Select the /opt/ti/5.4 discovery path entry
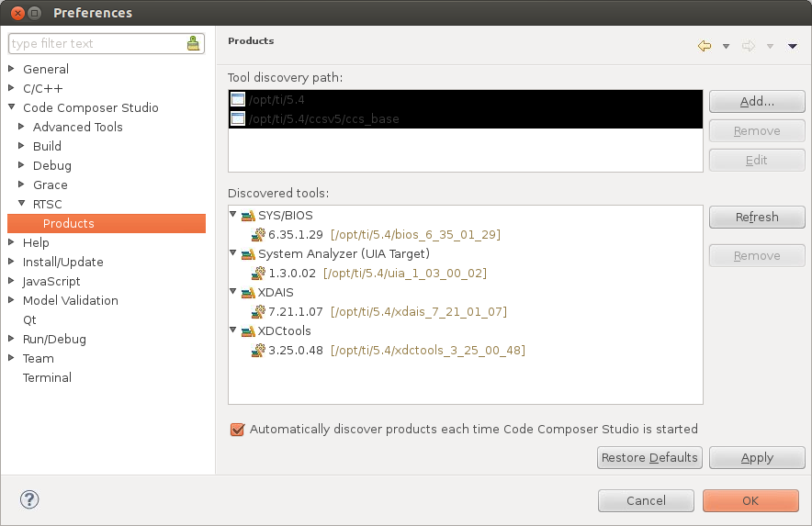812x526 pixels. tap(276, 100)
